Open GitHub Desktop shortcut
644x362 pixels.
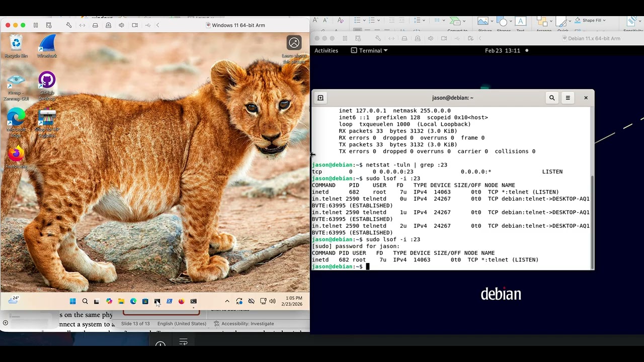[x=47, y=86]
